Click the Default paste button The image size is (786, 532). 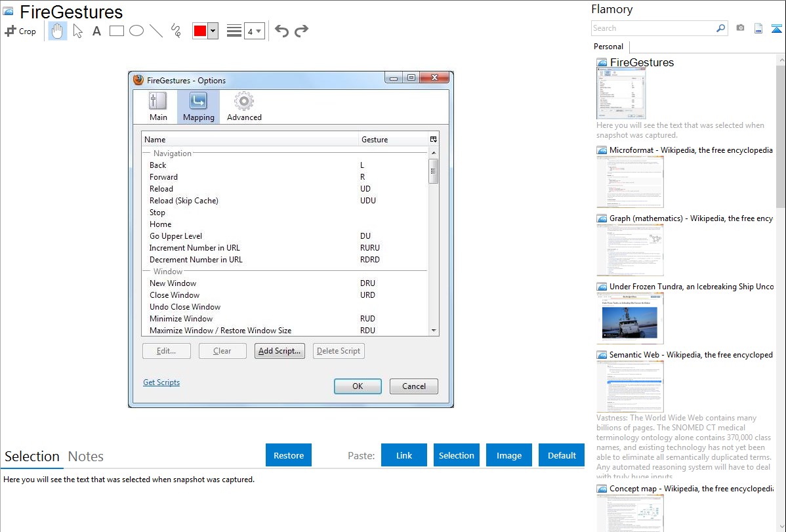point(562,455)
